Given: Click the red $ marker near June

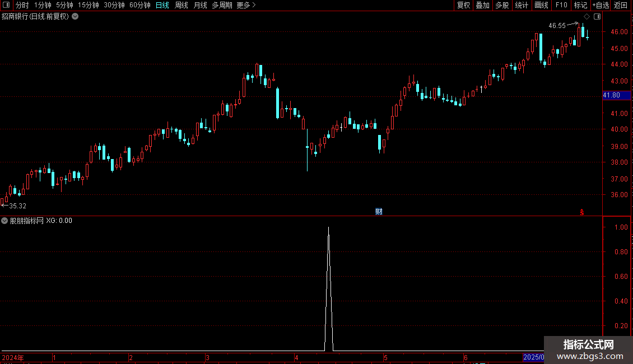Looking at the screenshot, I should point(581,212).
